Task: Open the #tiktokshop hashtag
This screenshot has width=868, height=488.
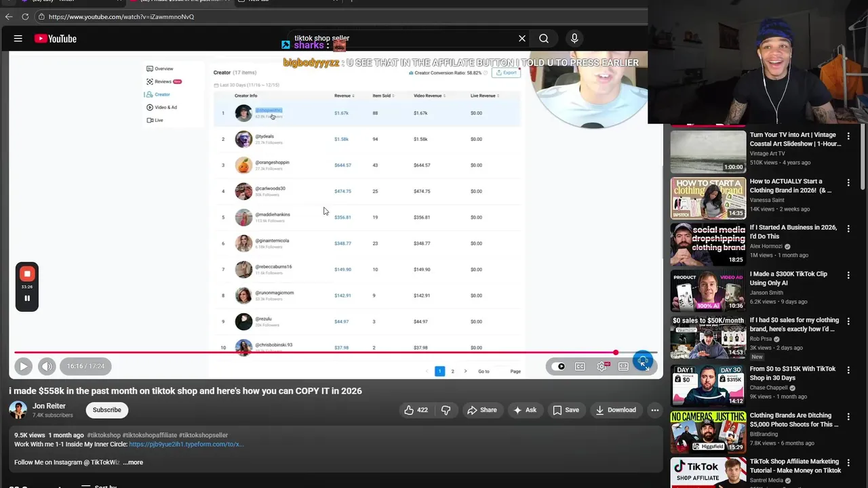Action: 104,435
